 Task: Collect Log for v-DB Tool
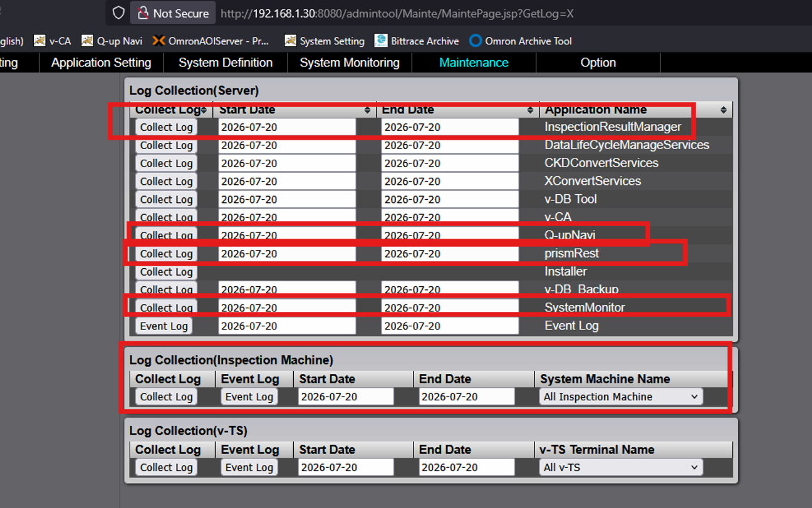coord(166,200)
